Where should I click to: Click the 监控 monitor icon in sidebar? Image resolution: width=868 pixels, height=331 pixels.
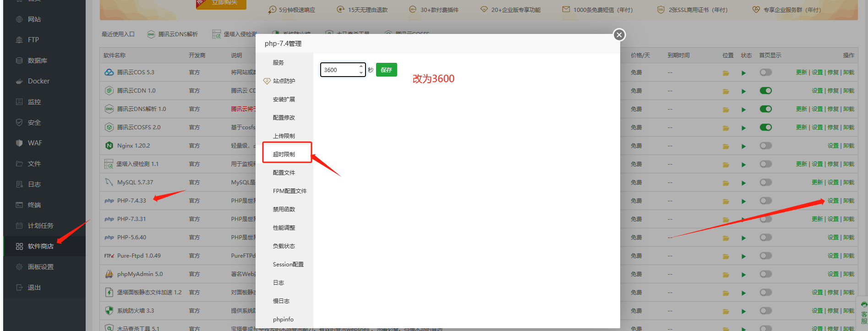click(19, 102)
